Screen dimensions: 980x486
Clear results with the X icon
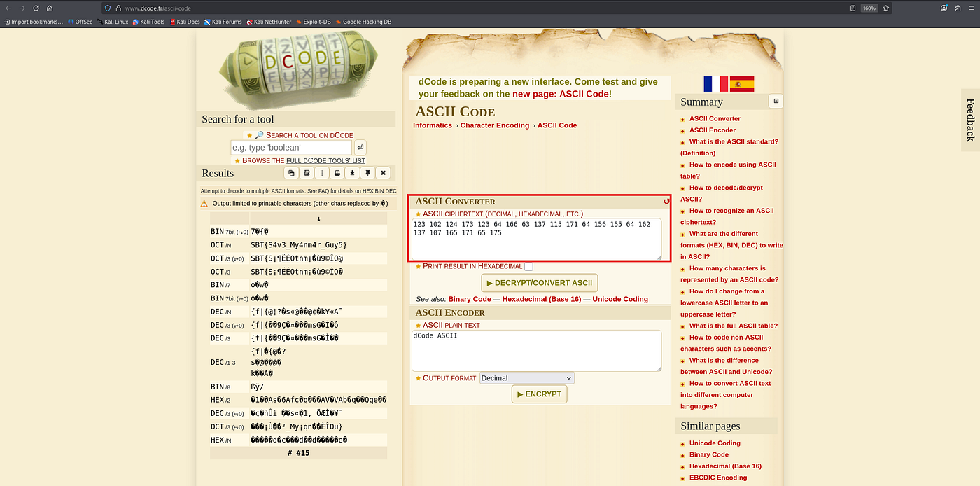point(384,173)
